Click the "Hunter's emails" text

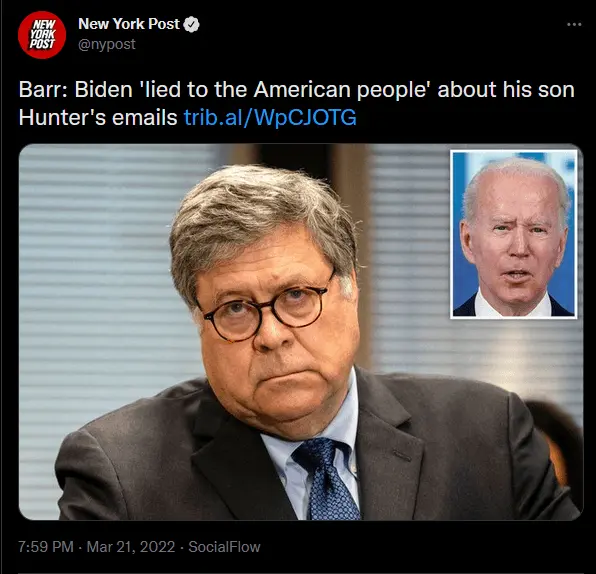(x=98, y=117)
